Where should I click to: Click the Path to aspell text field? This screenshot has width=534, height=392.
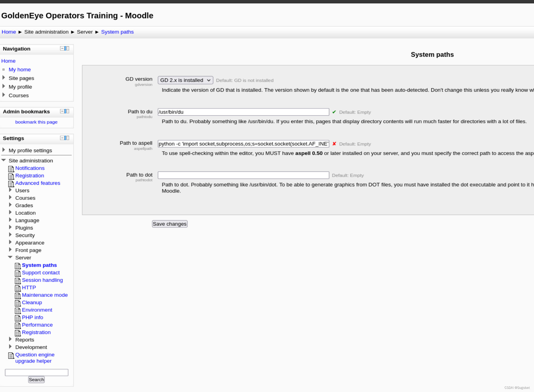click(243, 144)
